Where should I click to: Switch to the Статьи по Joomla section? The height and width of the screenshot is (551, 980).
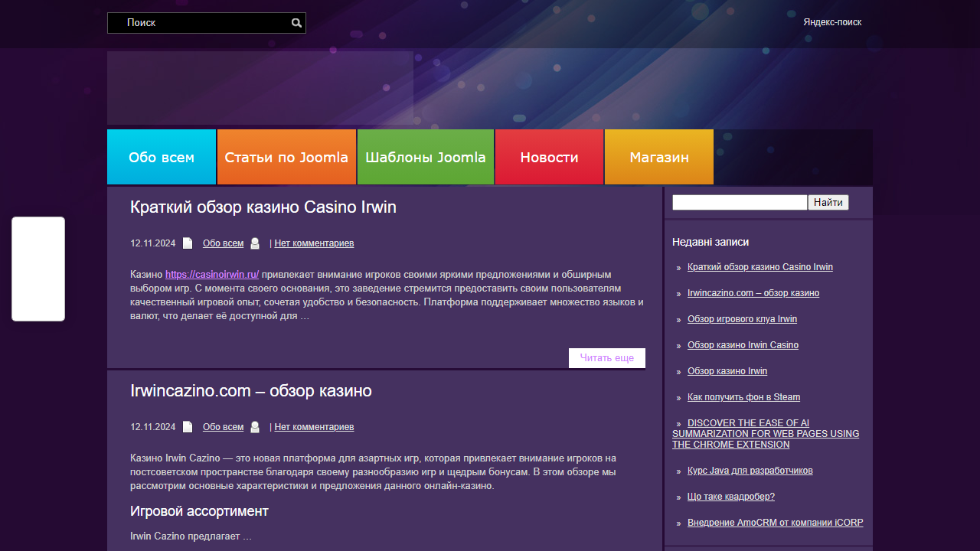point(286,157)
